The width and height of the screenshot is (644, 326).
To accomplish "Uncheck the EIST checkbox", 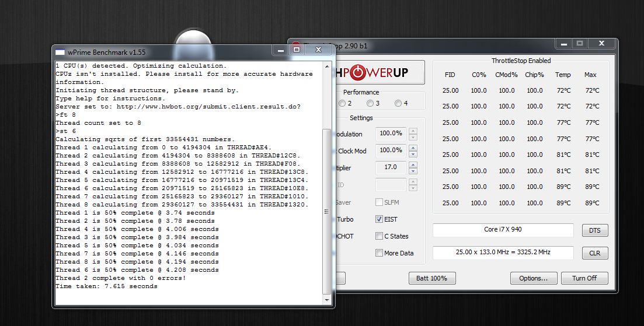I will point(379,219).
